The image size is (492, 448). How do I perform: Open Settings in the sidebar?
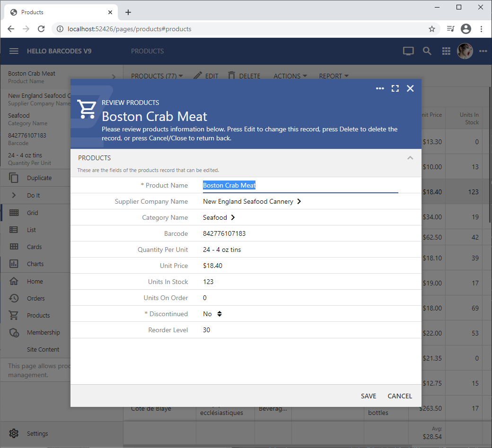click(37, 433)
